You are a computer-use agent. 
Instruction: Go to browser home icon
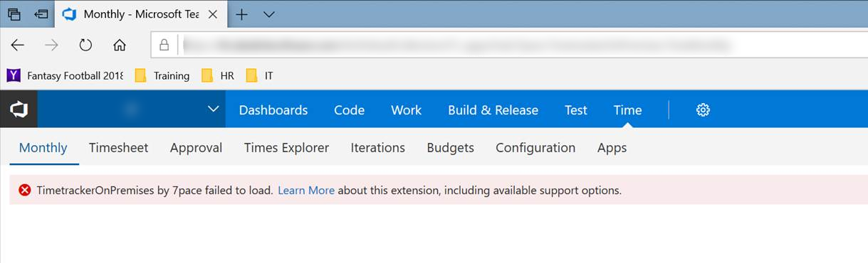coord(120,45)
